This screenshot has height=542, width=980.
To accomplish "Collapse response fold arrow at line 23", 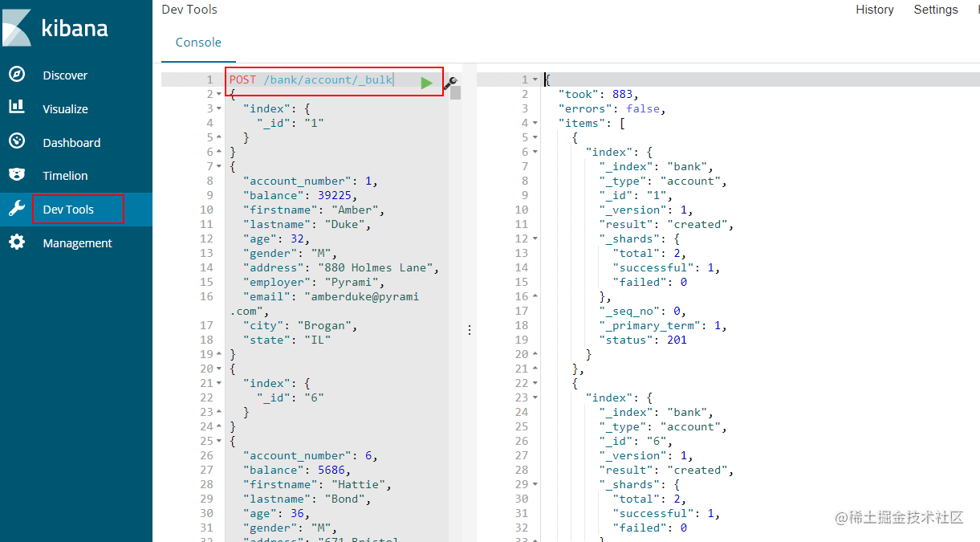I will click(535, 398).
